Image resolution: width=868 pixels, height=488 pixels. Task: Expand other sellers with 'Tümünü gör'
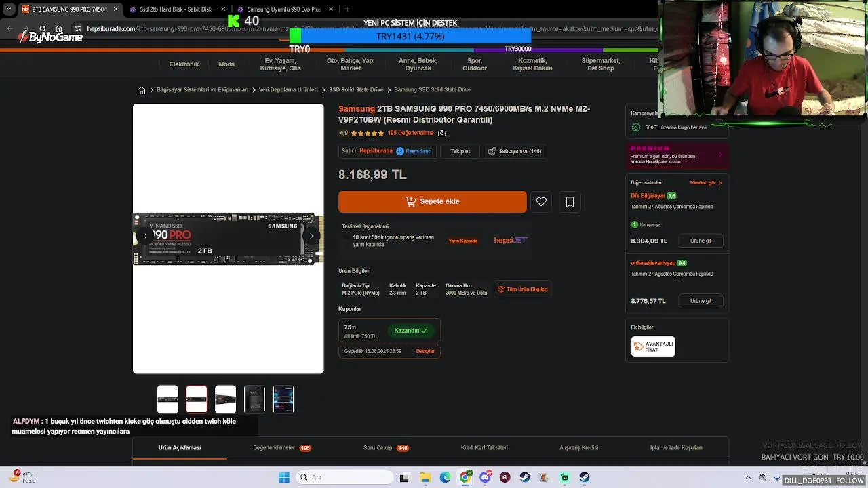click(x=705, y=183)
